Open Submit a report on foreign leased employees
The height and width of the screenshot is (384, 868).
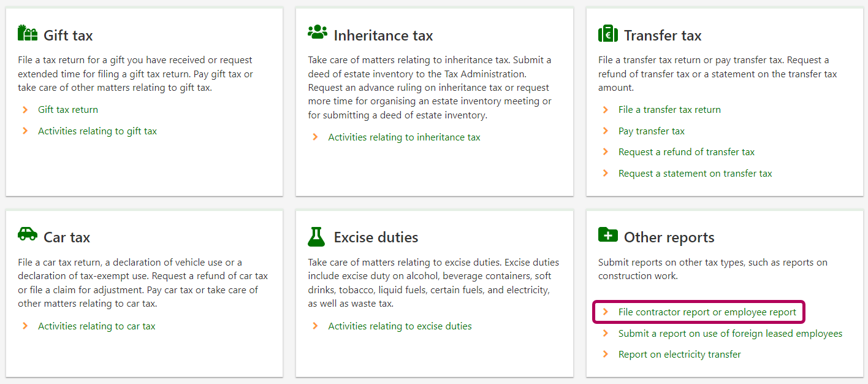pos(730,334)
